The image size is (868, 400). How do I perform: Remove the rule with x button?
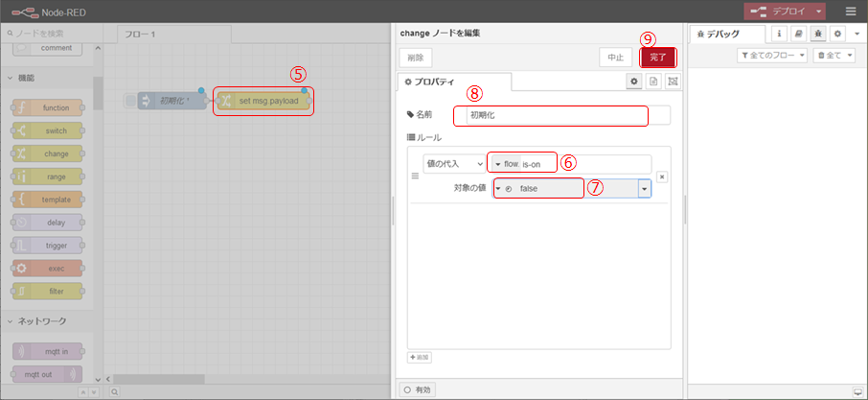(662, 176)
